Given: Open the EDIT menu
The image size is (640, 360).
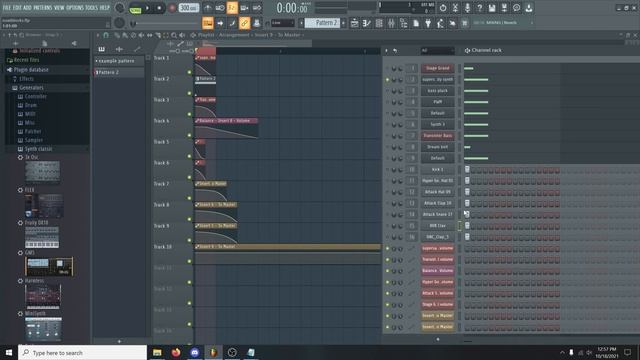Looking at the screenshot, I should 17,7.
